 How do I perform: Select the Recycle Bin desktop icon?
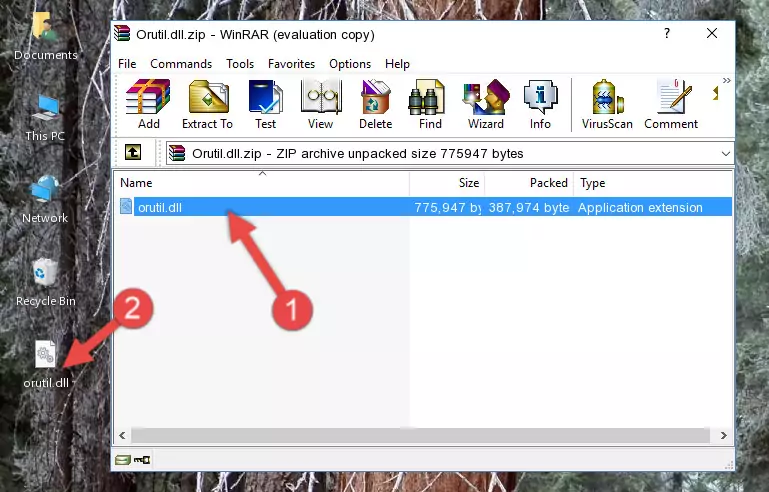point(46,282)
